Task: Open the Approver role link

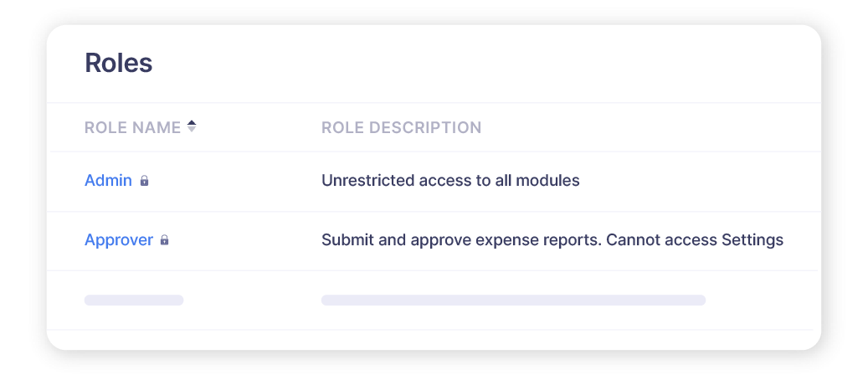Action: coord(119,240)
